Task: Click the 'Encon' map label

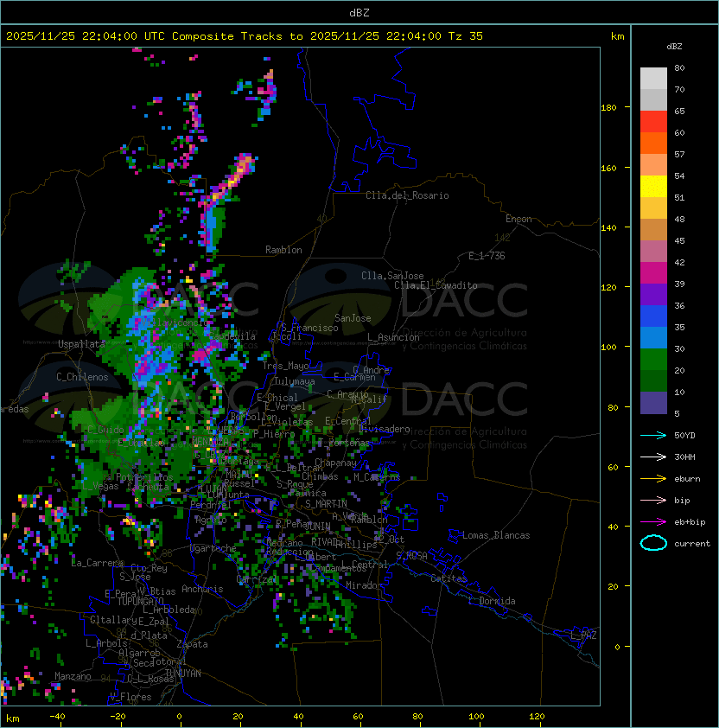Action: pos(519,219)
